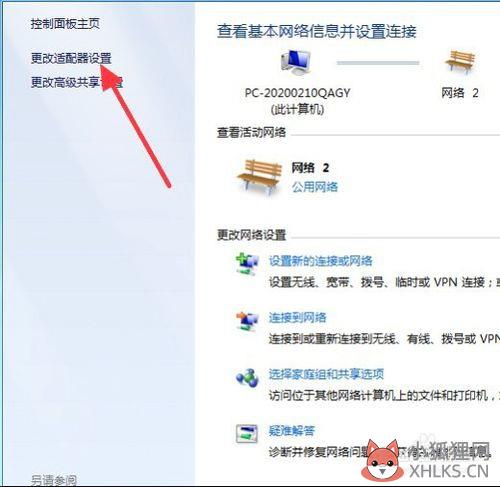The height and width of the screenshot is (487, 500).
Task: Open 控制面板主页 link
Action: click(x=65, y=24)
